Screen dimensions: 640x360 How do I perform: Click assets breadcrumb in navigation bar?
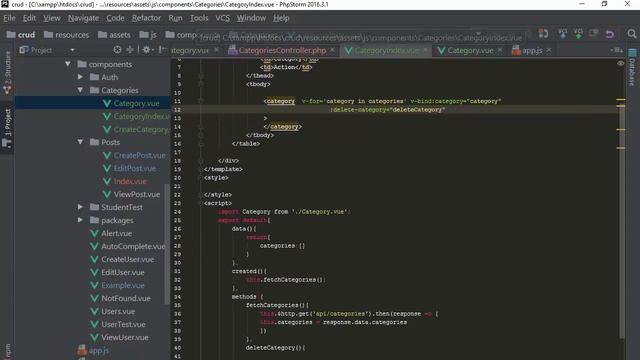[114, 35]
